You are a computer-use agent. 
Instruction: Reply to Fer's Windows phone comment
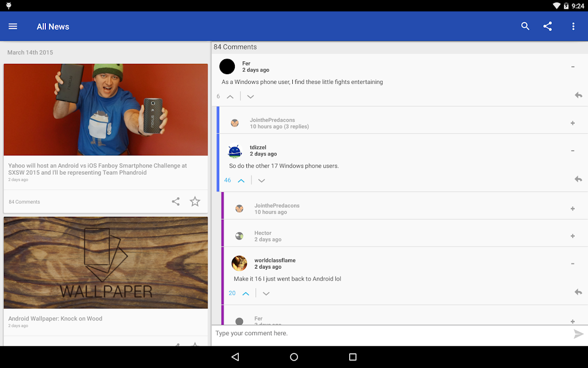[578, 95]
